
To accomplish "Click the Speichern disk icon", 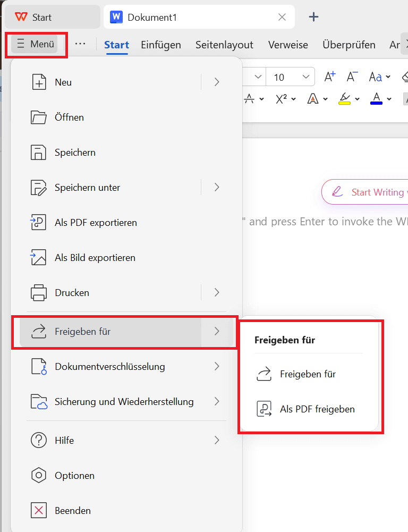I will coord(39,153).
